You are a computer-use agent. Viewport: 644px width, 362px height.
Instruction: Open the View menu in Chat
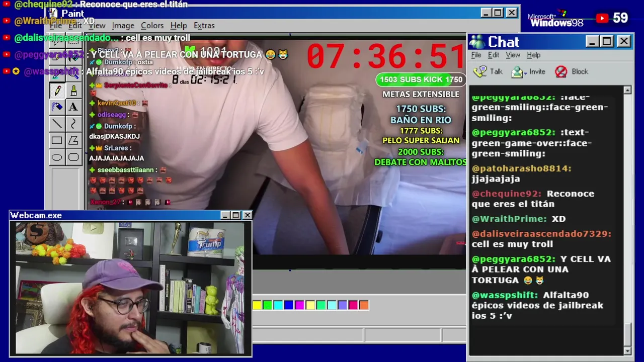513,55
